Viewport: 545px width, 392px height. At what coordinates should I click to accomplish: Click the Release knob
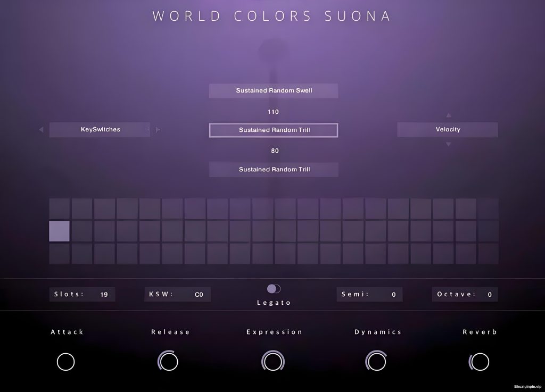169,362
